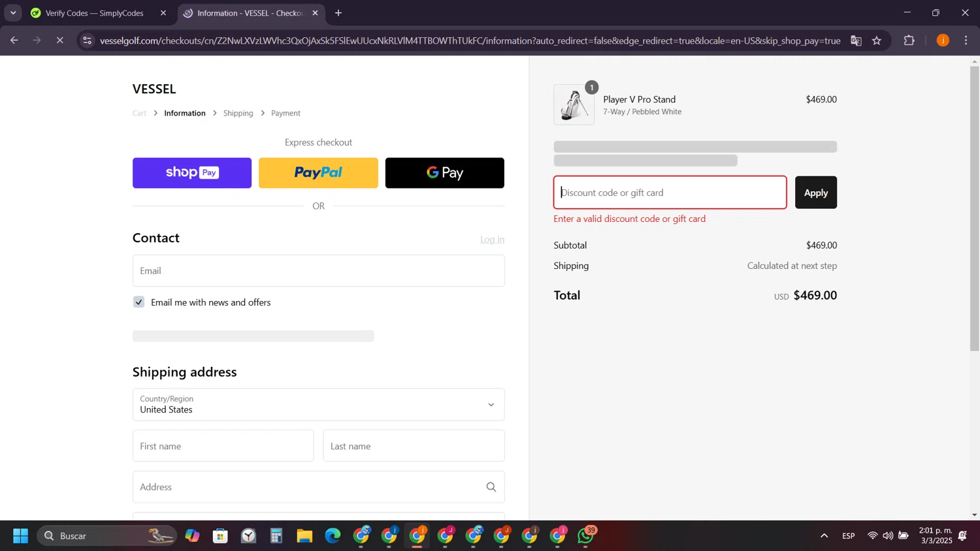Click the taskbar Buscar search box
The width and height of the screenshot is (980, 551).
pyautogui.click(x=106, y=536)
